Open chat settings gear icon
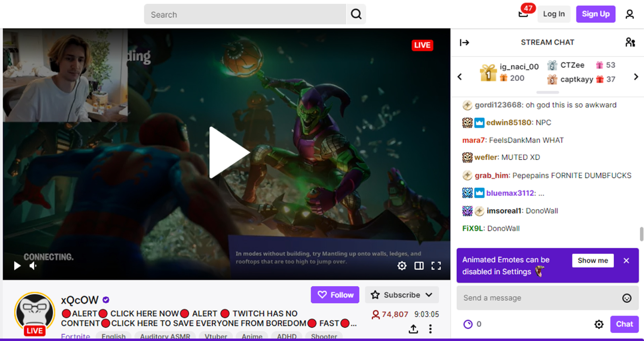644x341 pixels. 599,324
